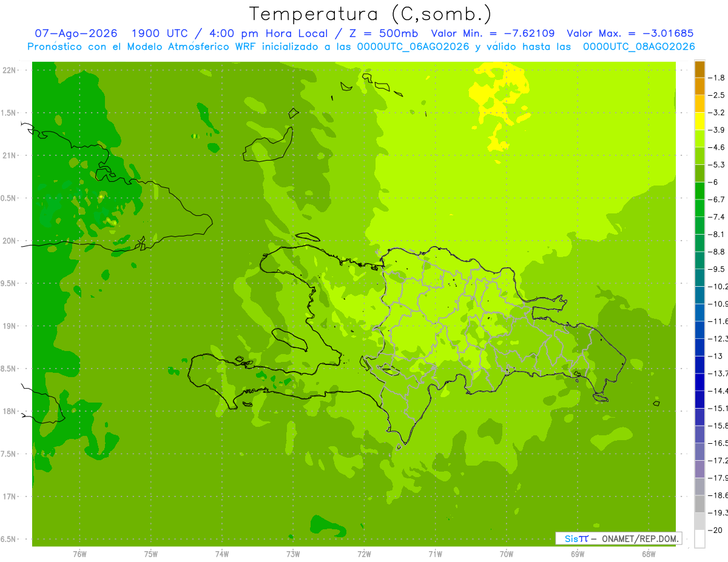
Task: Click the "-1.8" colorbar label
Action: click(718, 78)
